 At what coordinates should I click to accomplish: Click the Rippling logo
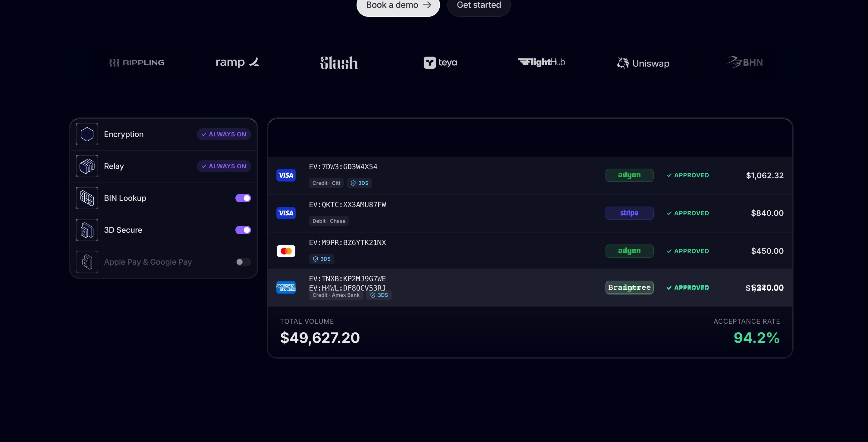tap(137, 63)
